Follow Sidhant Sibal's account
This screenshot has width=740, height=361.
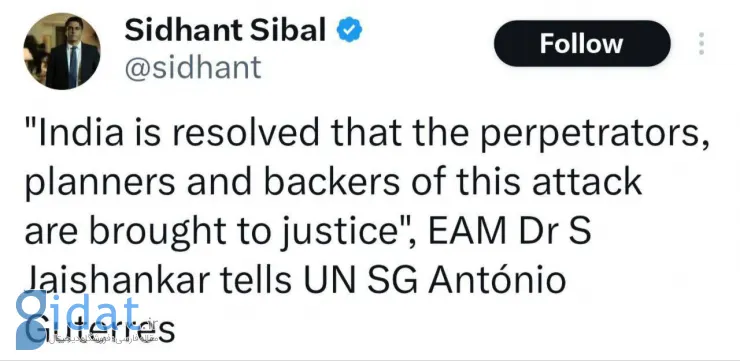click(x=582, y=43)
